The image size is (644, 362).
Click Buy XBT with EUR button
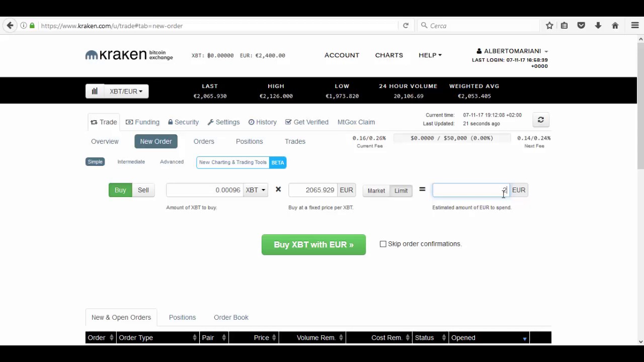pos(313,245)
